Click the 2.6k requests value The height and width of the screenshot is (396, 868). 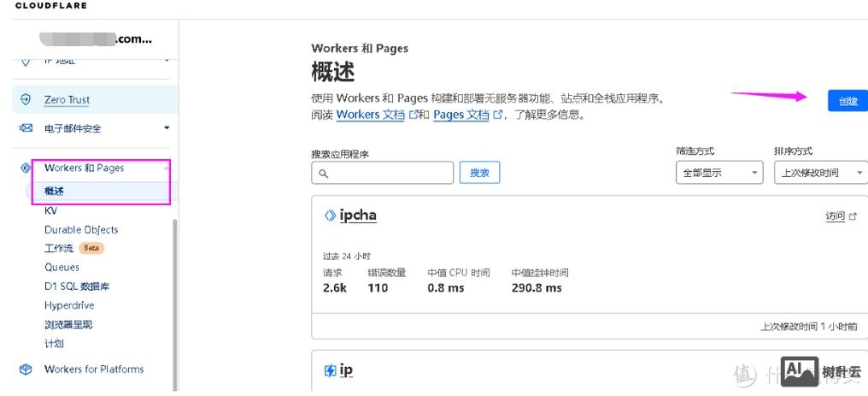tap(335, 288)
